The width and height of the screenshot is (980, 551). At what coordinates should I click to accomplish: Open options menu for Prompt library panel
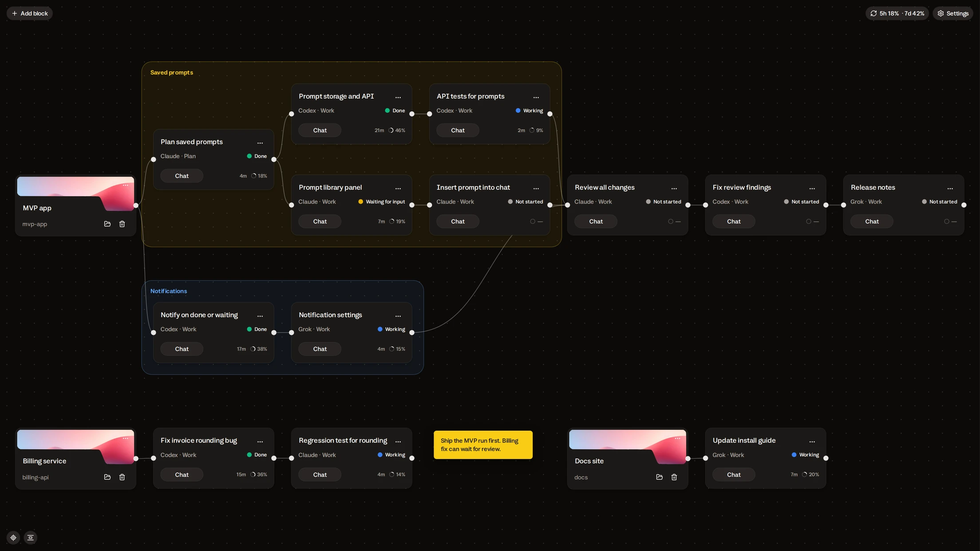point(398,189)
